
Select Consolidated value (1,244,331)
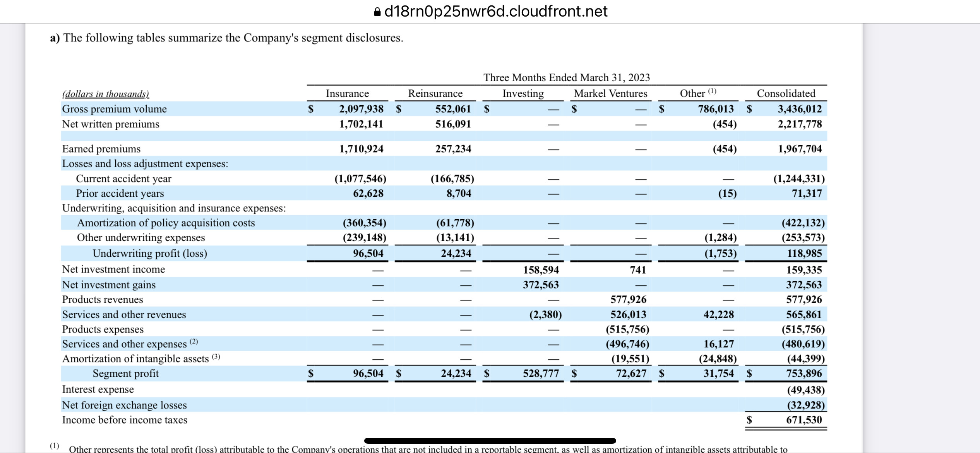click(799, 178)
